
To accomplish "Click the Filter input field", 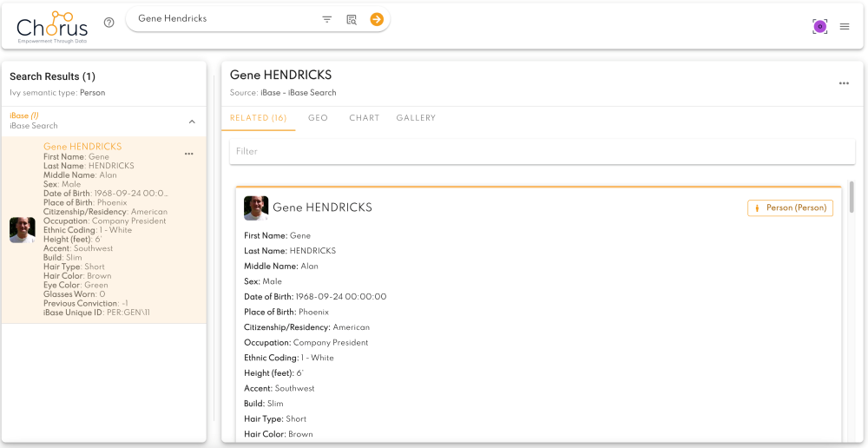I will pos(542,151).
